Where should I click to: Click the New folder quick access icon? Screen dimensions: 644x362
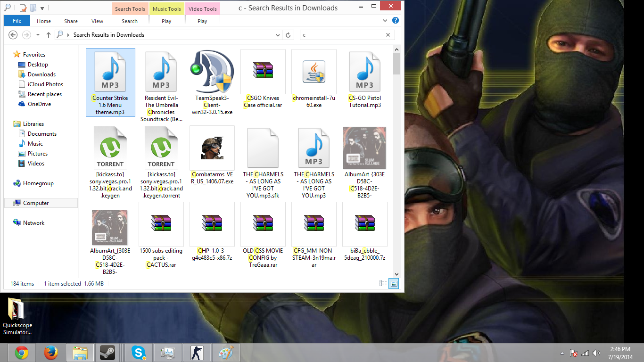tap(33, 8)
